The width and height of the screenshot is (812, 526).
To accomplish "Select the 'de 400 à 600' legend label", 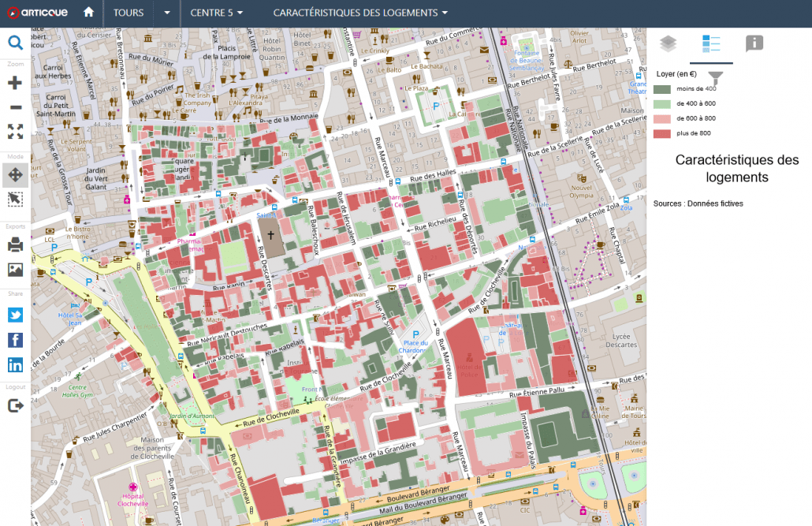I will [696, 103].
